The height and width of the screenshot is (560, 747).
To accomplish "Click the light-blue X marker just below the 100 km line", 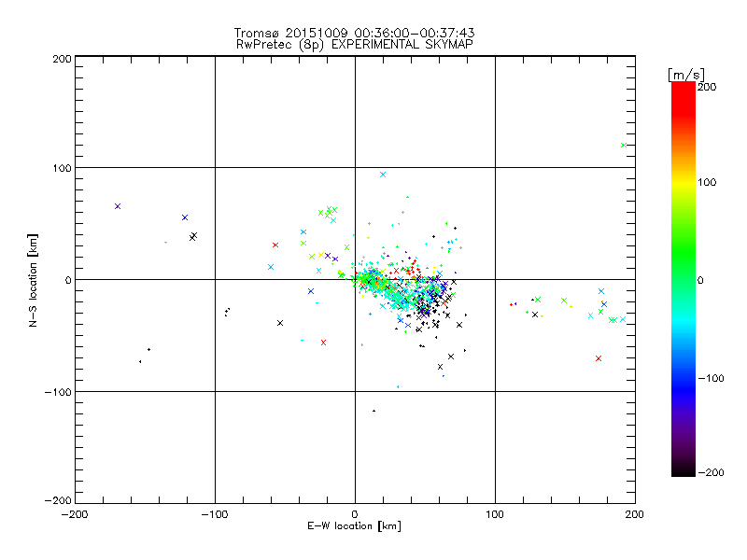I will click(383, 175).
